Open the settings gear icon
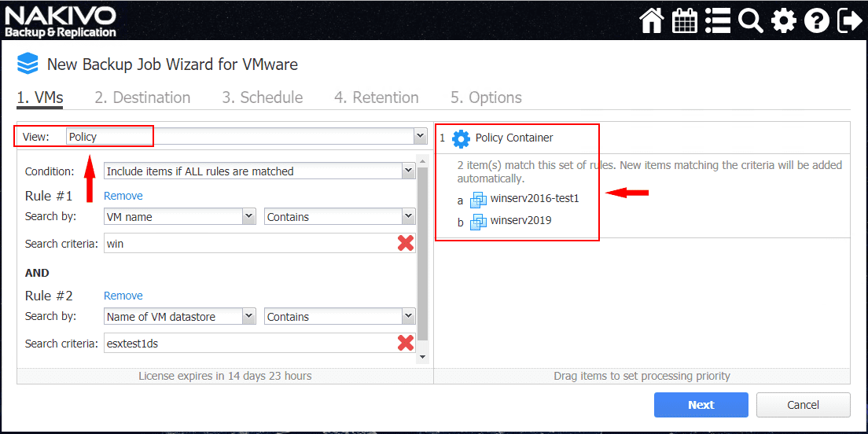Screen dimensions: 868x434 tap(783, 21)
